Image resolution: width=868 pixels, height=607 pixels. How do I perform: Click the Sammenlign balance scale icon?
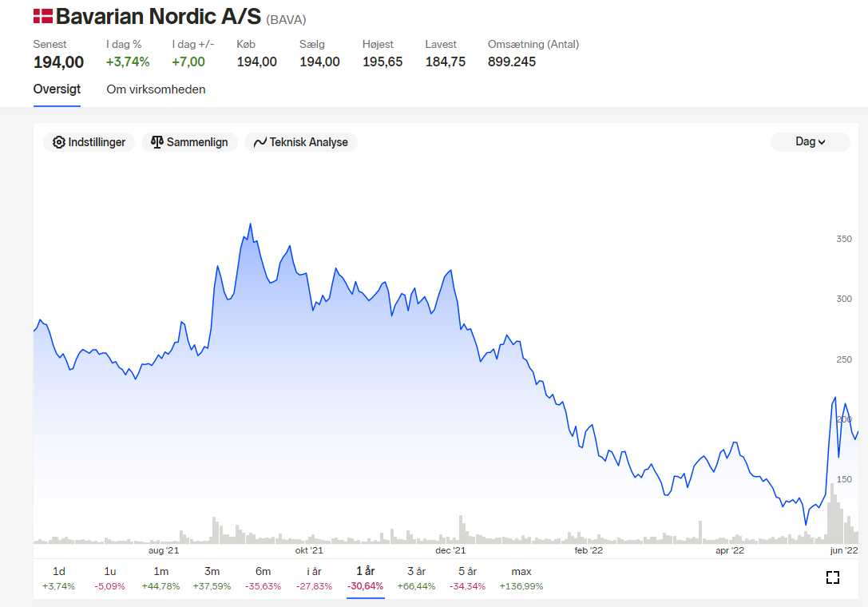(x=157, y=142)
